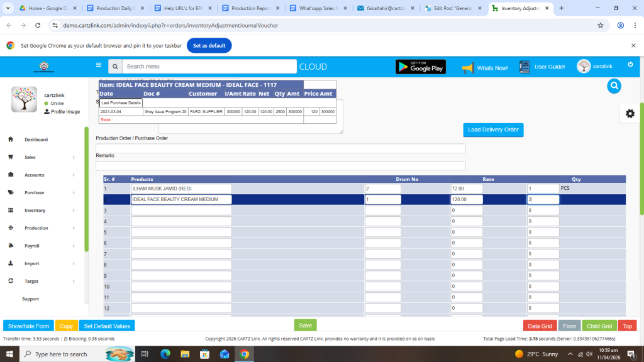Image resolution: width=644 pixels, height=362 pixels.
Task: Switch to Data Grid view
Action: tap(540, 326)
